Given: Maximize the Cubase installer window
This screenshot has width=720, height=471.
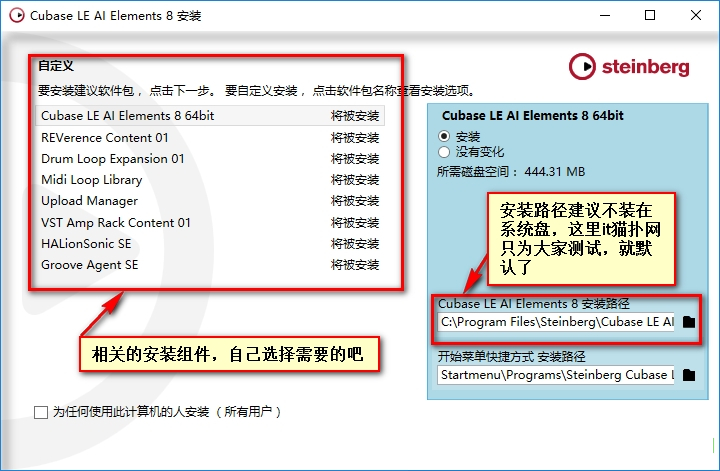Looking at the screenshot, I should (650, 15).
